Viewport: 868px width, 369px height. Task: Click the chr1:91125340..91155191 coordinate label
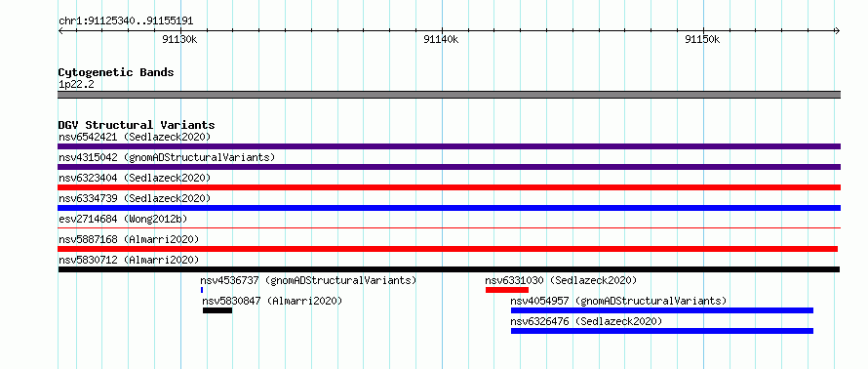click(126, 21)
